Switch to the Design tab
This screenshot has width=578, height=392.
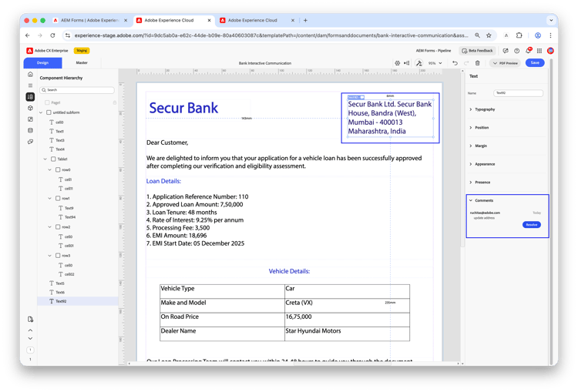click(42, 62)
